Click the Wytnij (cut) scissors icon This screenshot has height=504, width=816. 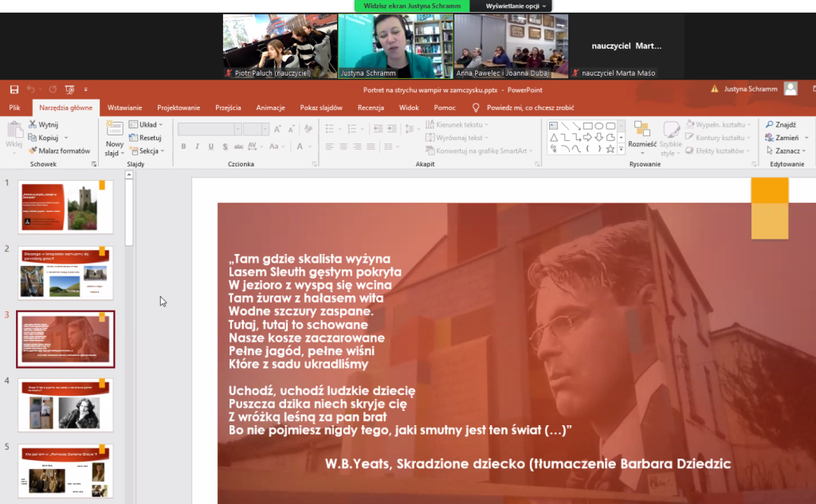tap(33, 125)
